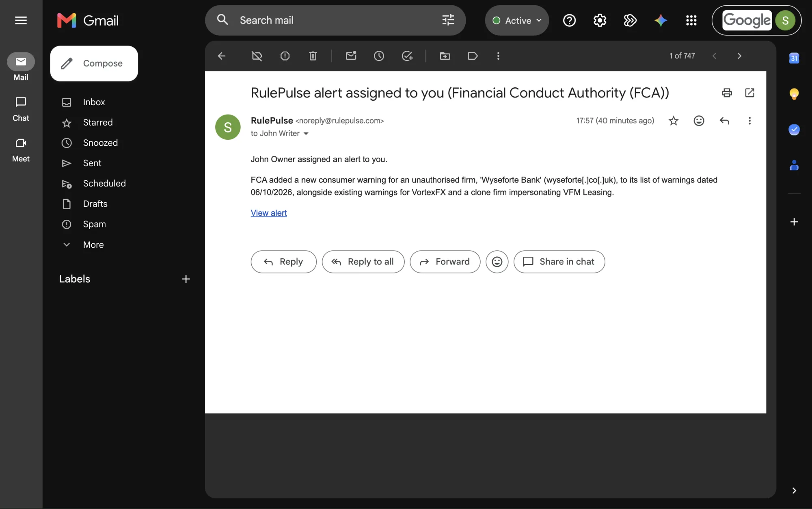Open the Spam folder

coord(94,224)
